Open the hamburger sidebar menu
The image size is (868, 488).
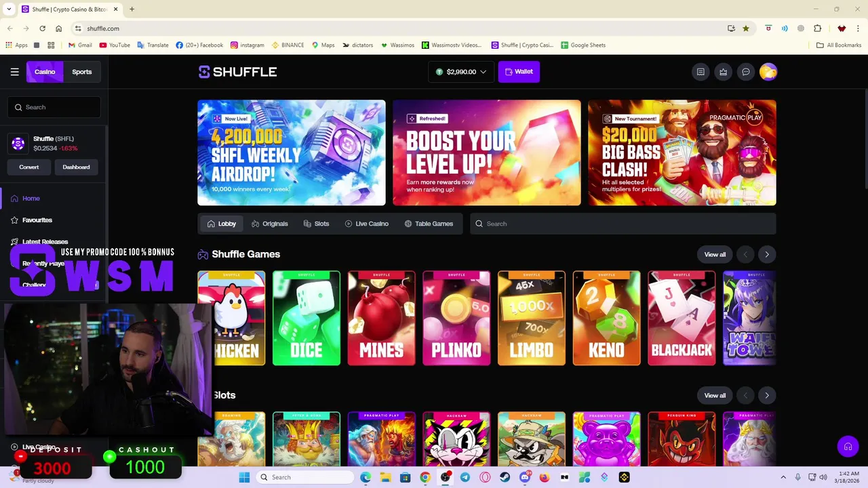click(14, 72)
